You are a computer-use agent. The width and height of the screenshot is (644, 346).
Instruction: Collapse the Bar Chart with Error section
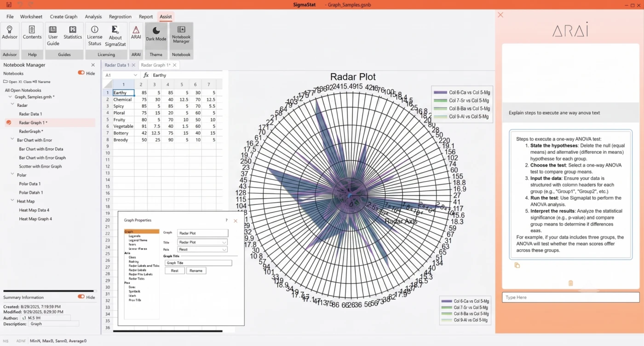(x=12, y=140)
